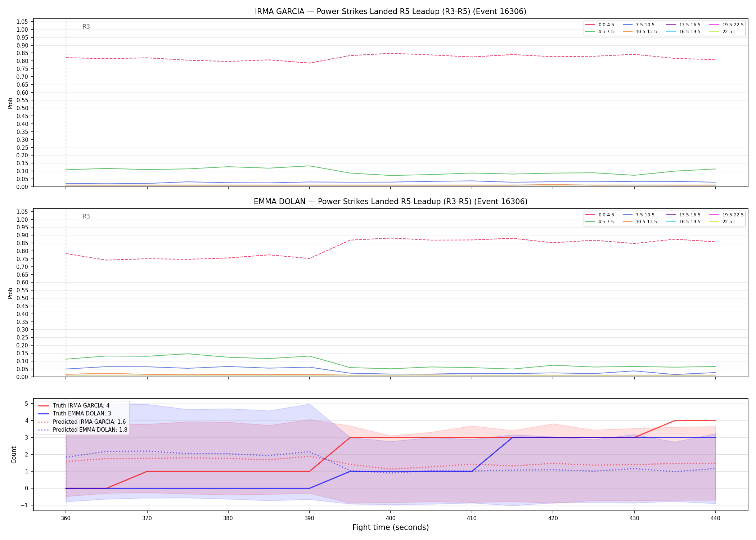756x540 pixels.
Task: Select '4.5-7.5' legend entry in EMMA DOLAN chart
Action: tap(600, 222)
